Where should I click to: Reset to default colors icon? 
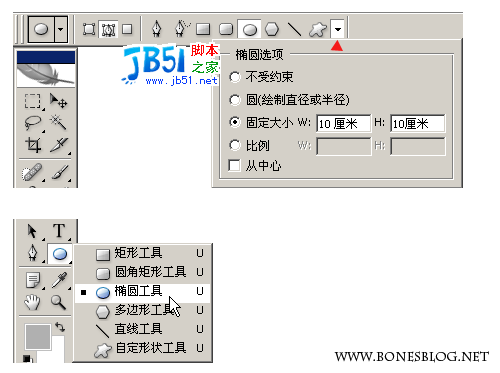tap(27, 359)
